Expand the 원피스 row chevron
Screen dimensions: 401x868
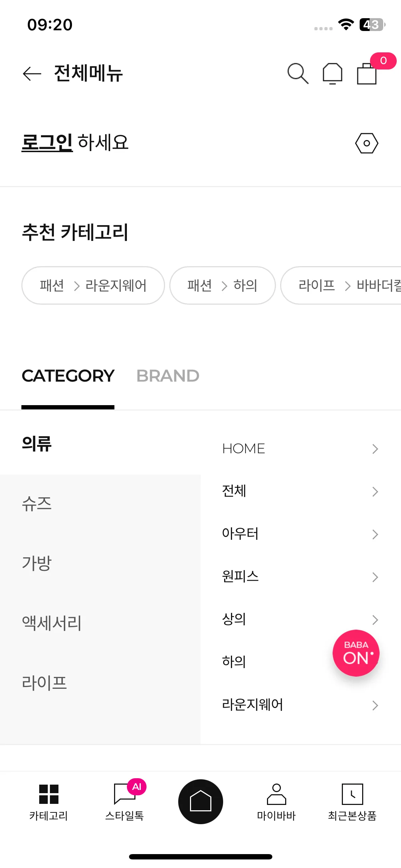click(x=375, y=577)
